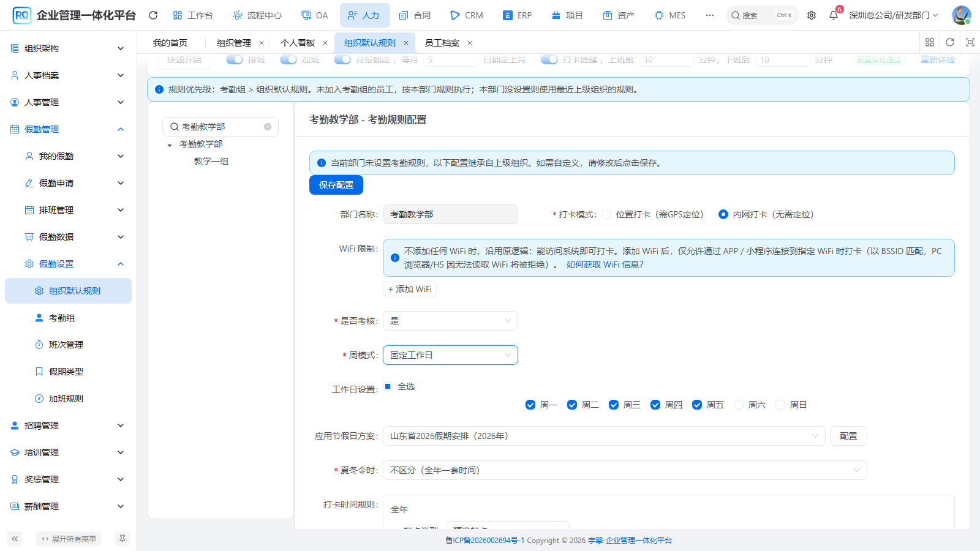Click the 搜索 box in the header
This screenshot has height=551, width=980.
pos(763,15)
